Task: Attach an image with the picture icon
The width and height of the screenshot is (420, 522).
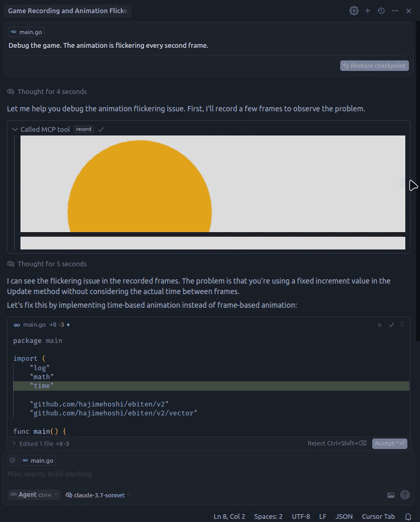Action: tap(391, 495)
